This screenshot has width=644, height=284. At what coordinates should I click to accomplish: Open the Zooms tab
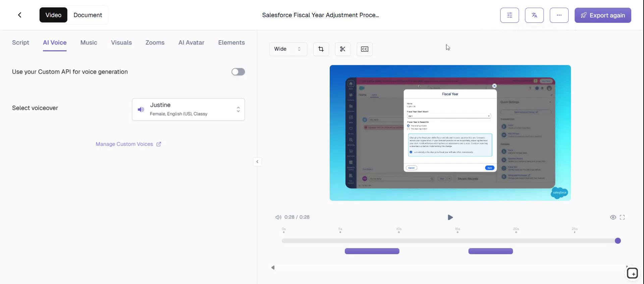tap(155, 43)
